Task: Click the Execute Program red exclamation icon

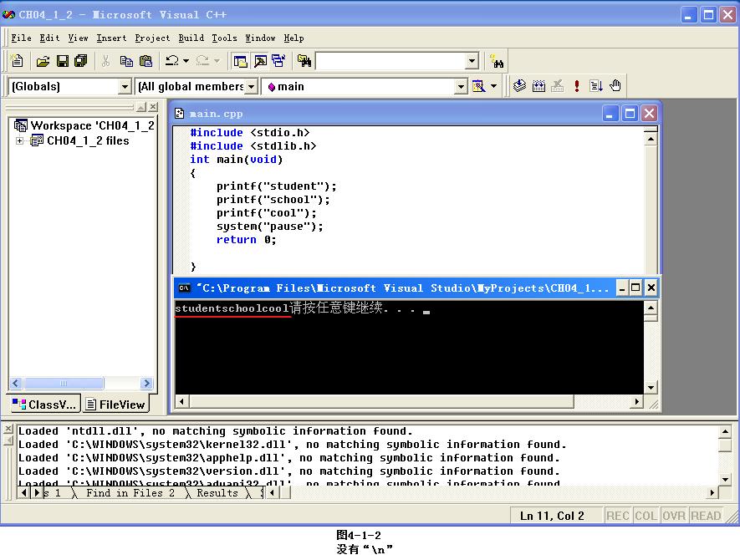Action: pos(577,86)
